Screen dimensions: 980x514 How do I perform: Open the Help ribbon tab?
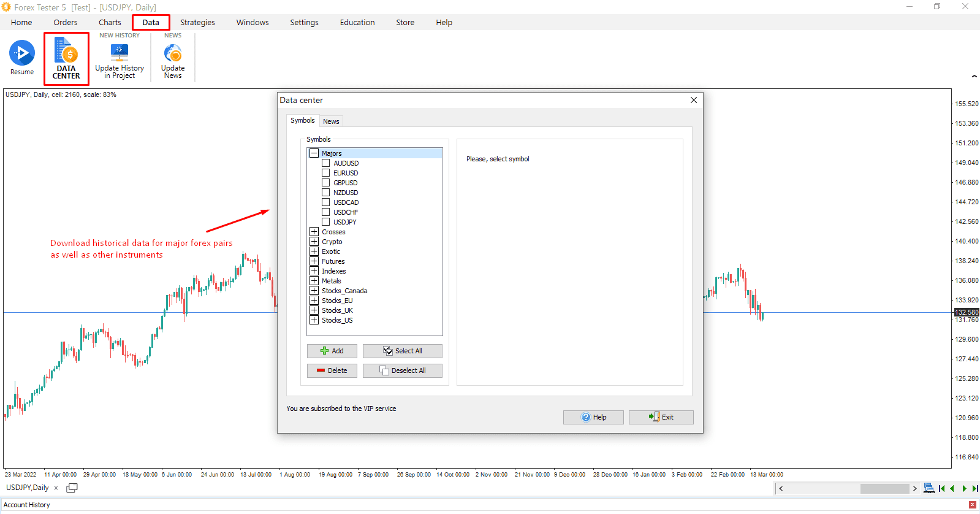pos(444,23)
